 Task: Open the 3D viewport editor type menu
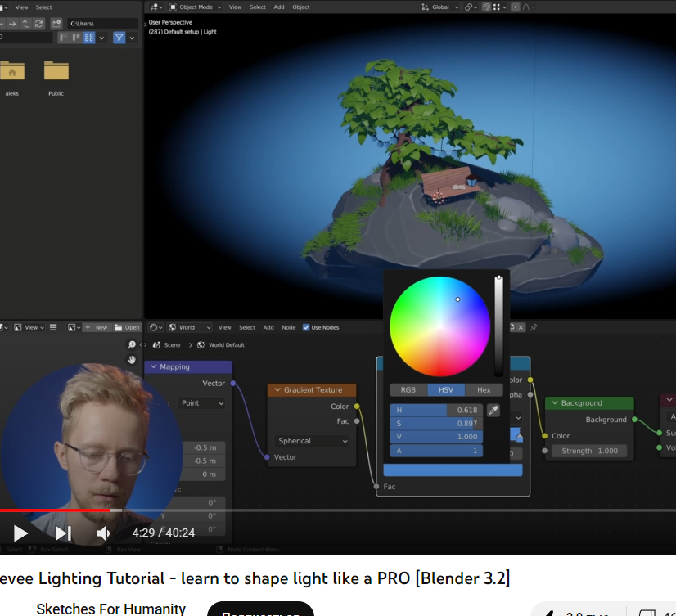click(x=156, y=7)
